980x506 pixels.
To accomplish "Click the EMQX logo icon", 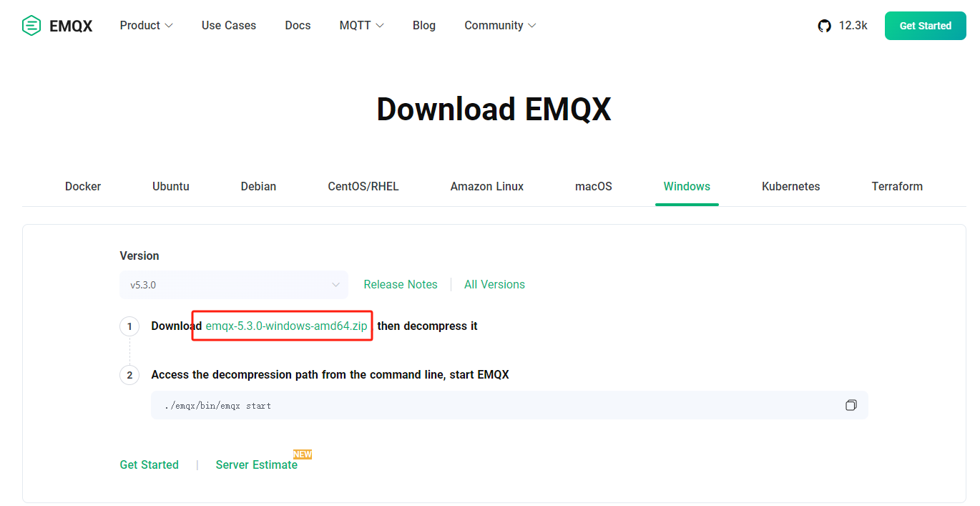I will point(31,26).
